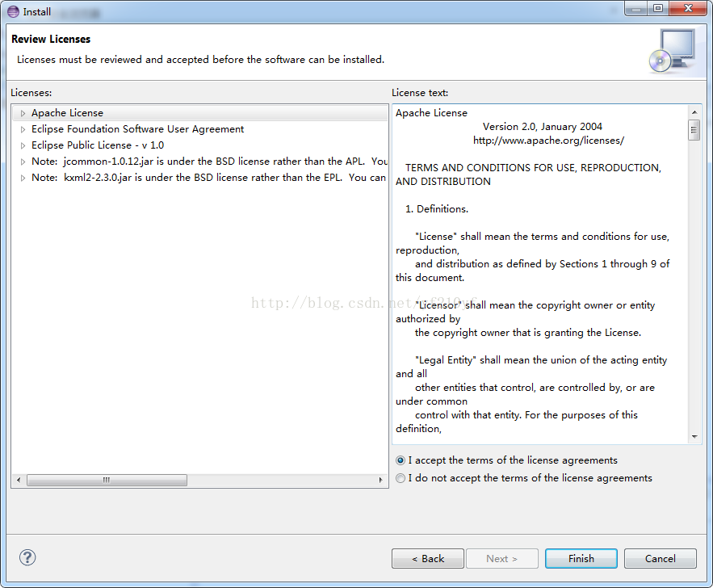The height and width of the screenshot is (588, 713).
Task: Click the license text scroll down arrow
Action: (694, 437)
